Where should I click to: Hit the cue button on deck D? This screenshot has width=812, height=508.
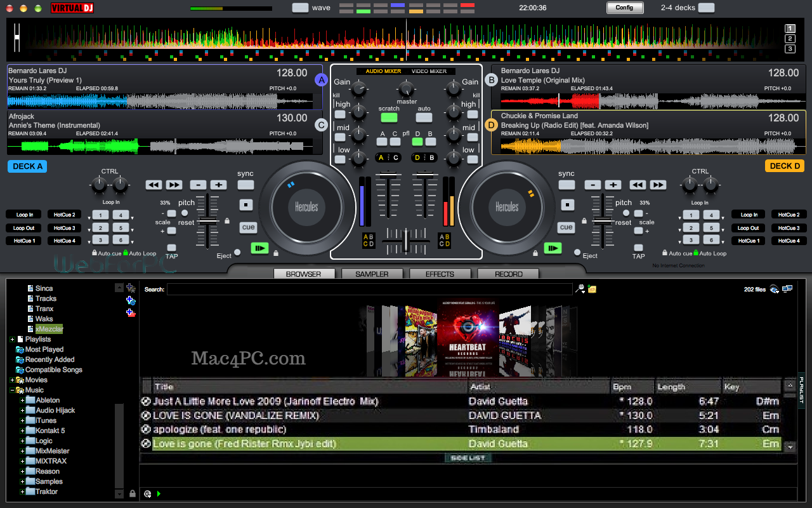pyautogui.click(x=566, y=227)
